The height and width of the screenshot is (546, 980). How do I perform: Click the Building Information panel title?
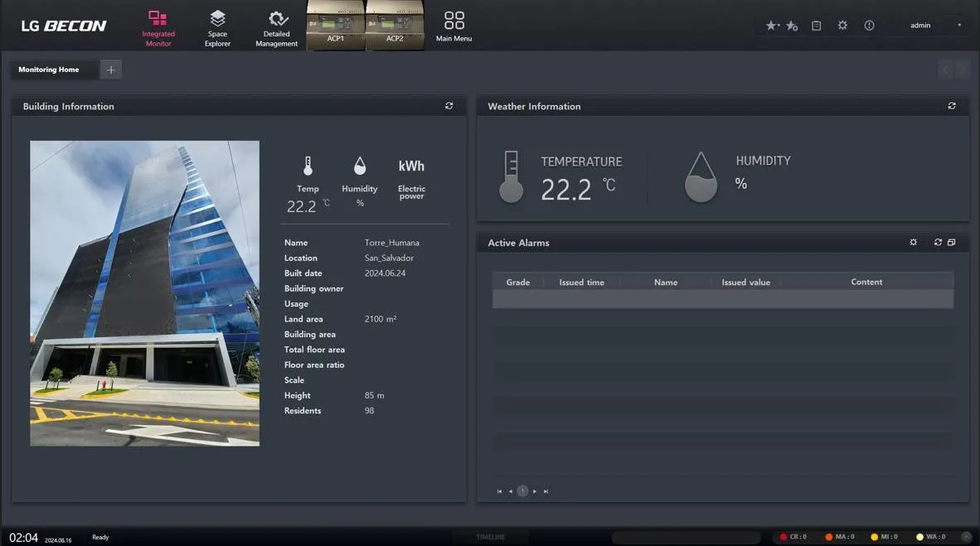pos(69,106)
